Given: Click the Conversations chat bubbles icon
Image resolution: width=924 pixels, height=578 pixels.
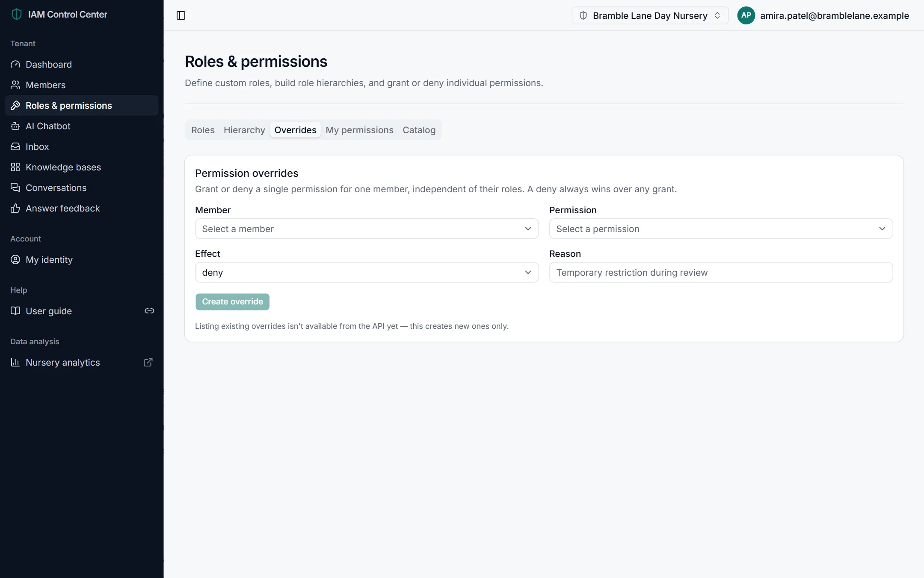Looking at the screenshot, I should pos(15,188).
